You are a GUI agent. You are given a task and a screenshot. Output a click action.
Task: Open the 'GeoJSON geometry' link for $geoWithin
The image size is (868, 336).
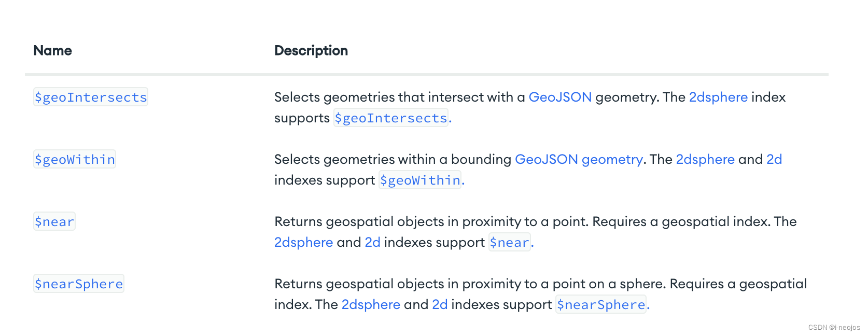(x=579, y=159)
